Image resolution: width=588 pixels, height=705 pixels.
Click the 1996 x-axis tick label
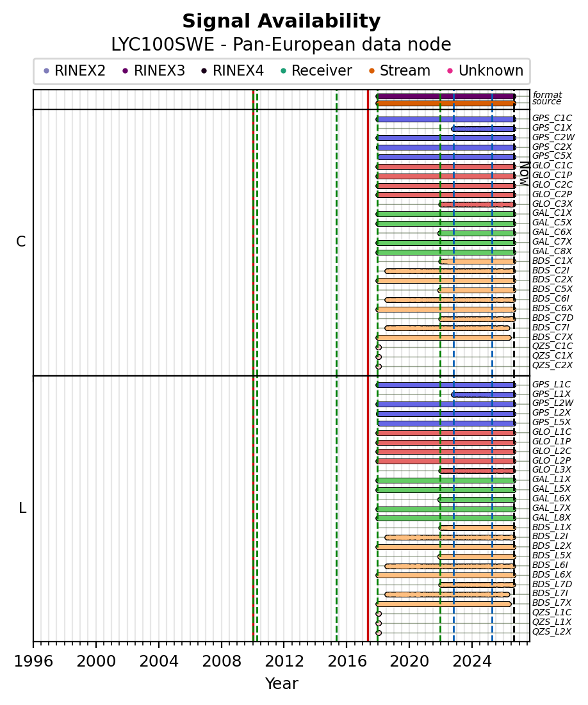tap(33, 662)
